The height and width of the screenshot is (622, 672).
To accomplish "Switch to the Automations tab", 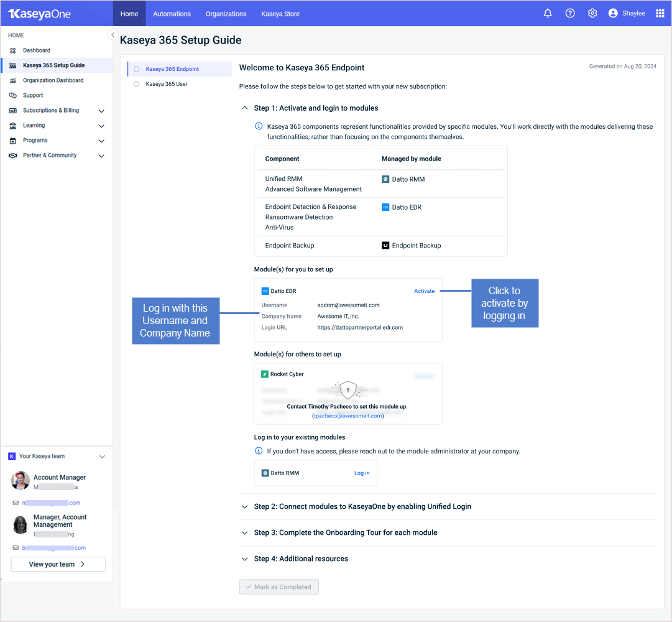I will pos(172,14).
